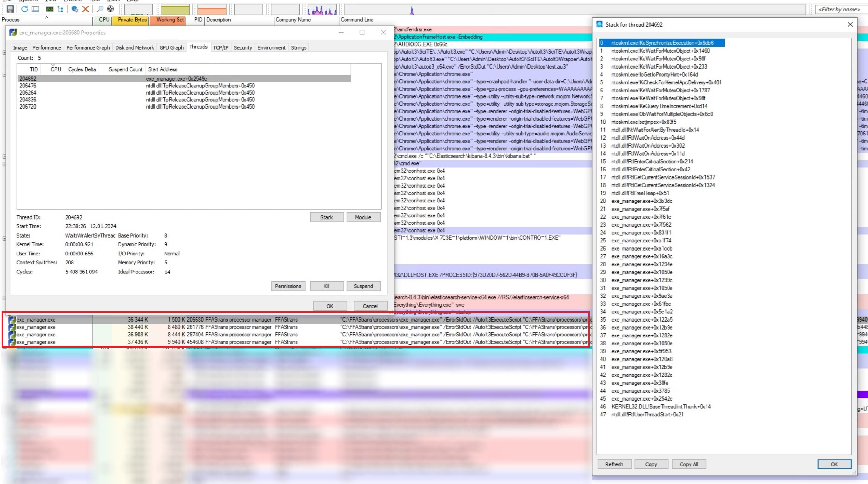Click the Suspend thread button

[x=363, y=286]
